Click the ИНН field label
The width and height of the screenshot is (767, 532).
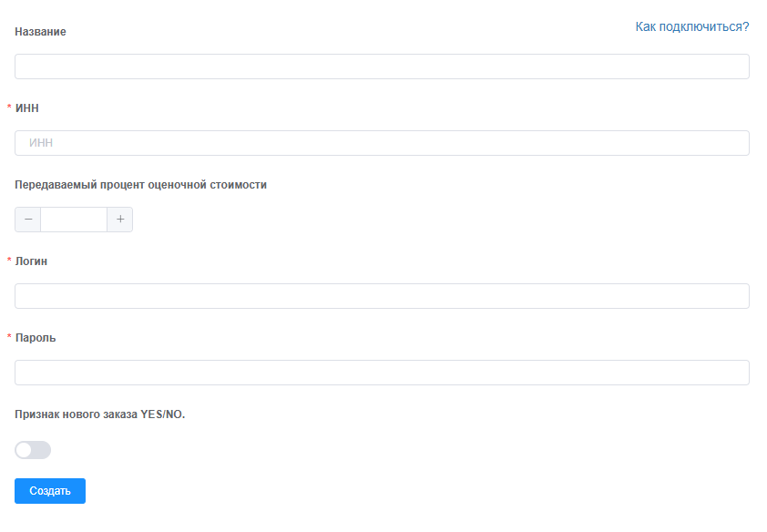click(x=27, y=107)
